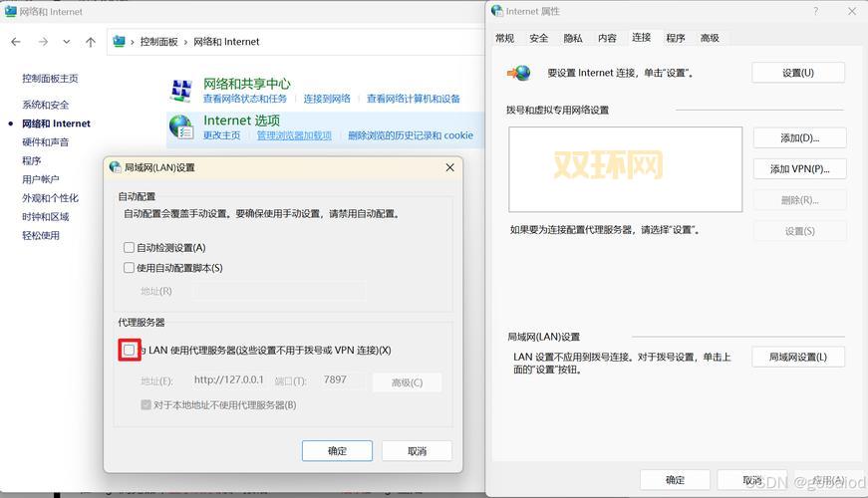Viewport: 868px width, 498px height.
Task: Select 硬件和声音 in the sidebar
Action: point(46,141)
